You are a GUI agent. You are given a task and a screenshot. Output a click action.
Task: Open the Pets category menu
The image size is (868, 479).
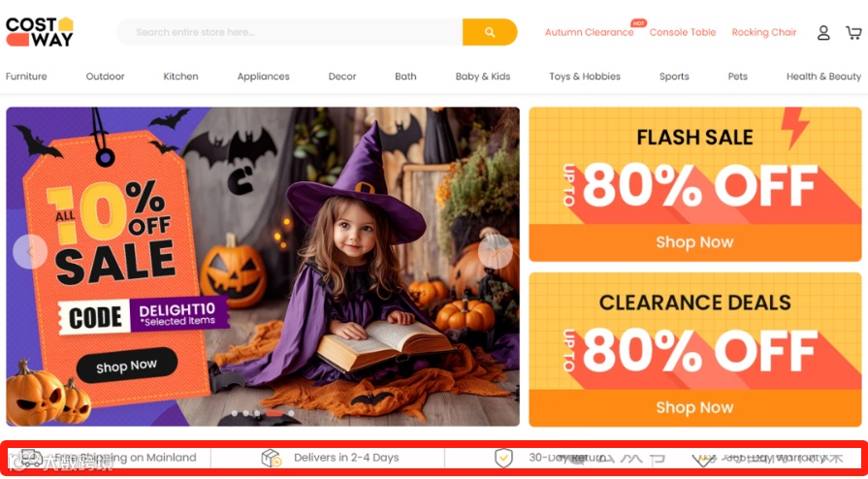pyautogui.click(x=737, y=77)
